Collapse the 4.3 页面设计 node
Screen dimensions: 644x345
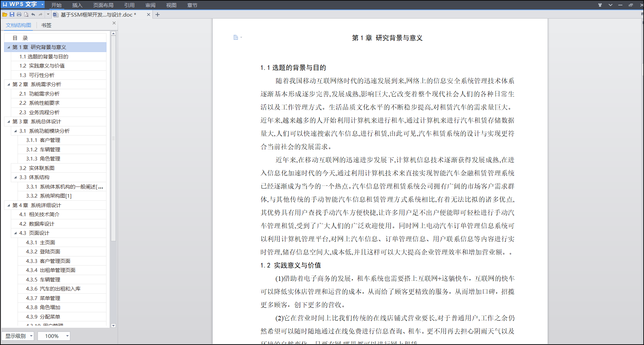click(15, 233)
